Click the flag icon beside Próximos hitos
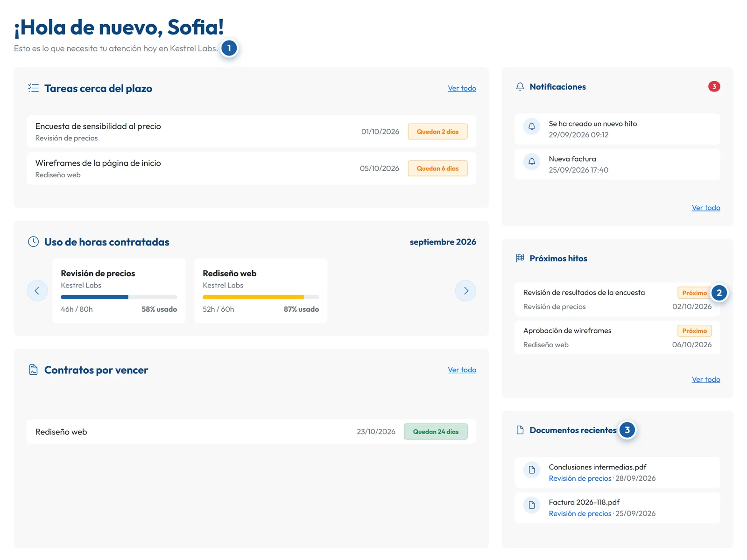747x560 pixels. click(x=520, y=258)
